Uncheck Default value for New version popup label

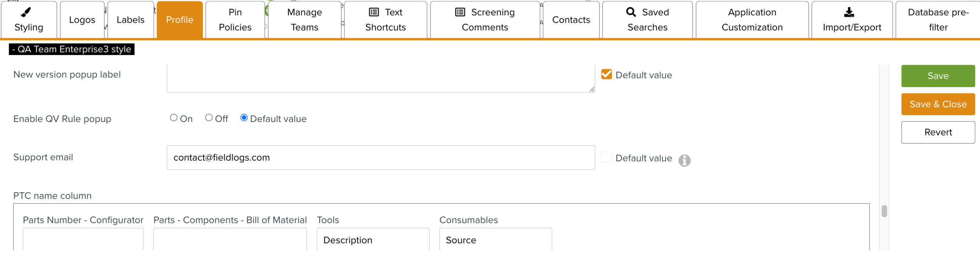point(606,75)
